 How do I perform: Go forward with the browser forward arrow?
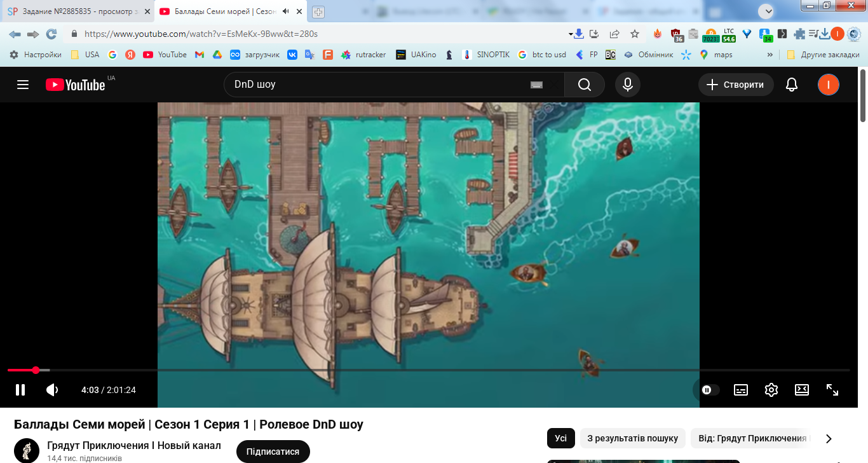click(33, 34)
